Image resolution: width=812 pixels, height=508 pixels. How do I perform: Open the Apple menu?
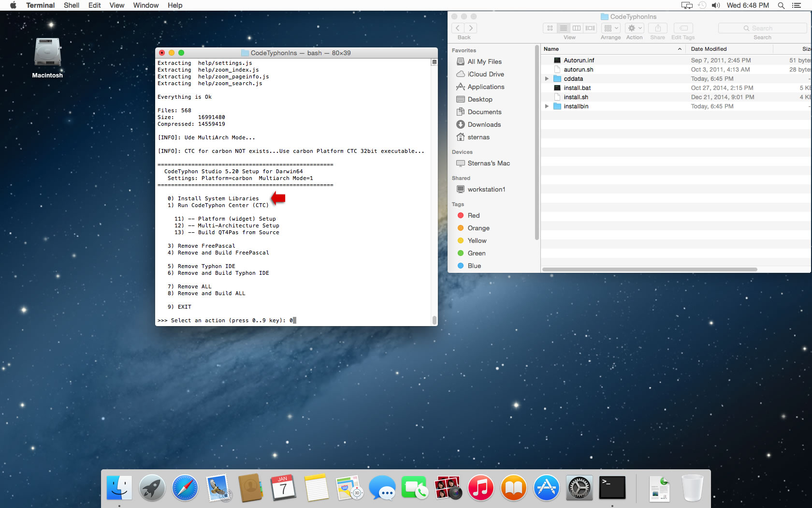tap(13, 5)
